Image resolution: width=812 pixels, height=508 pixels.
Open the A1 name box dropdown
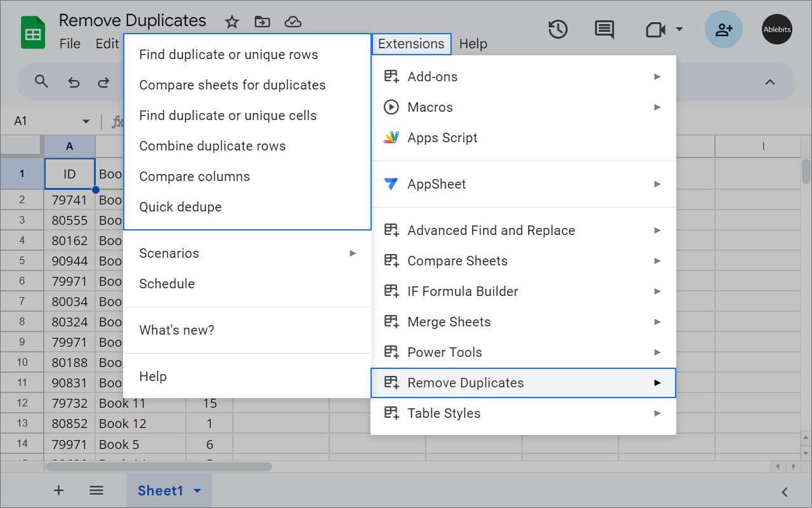click(86, 121)
